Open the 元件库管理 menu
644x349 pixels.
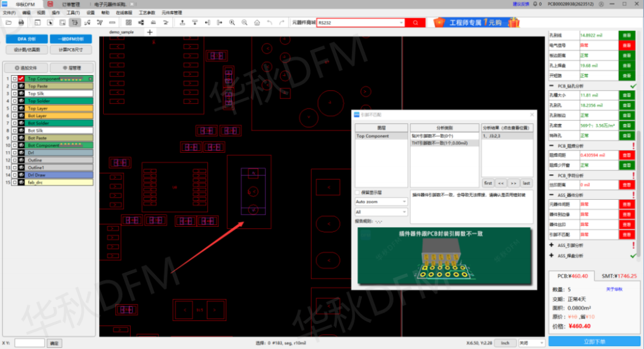click(x=172, y=13)
